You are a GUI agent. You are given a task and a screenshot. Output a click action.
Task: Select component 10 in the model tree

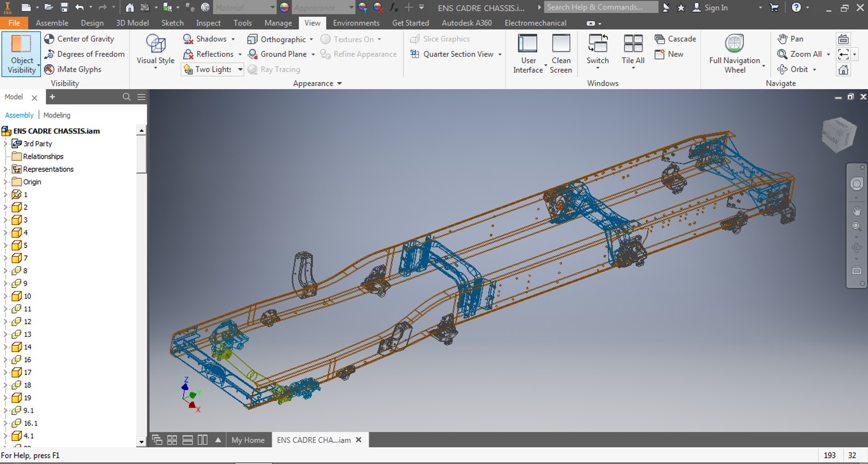27,296
